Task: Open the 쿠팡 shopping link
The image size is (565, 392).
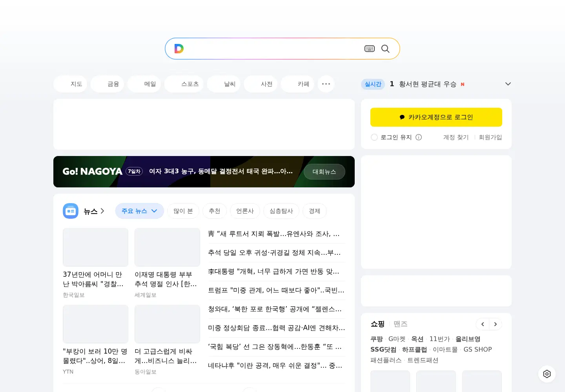Action: [377, 339]
